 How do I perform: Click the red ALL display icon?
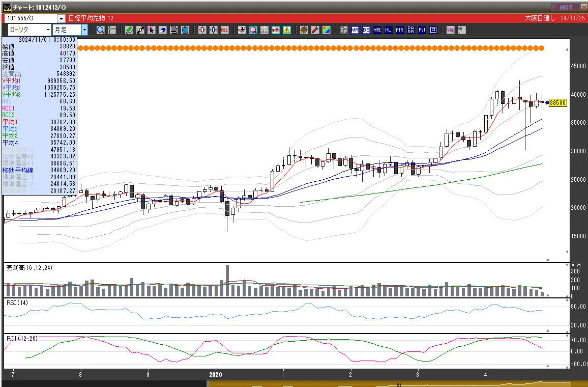(224, 30)
